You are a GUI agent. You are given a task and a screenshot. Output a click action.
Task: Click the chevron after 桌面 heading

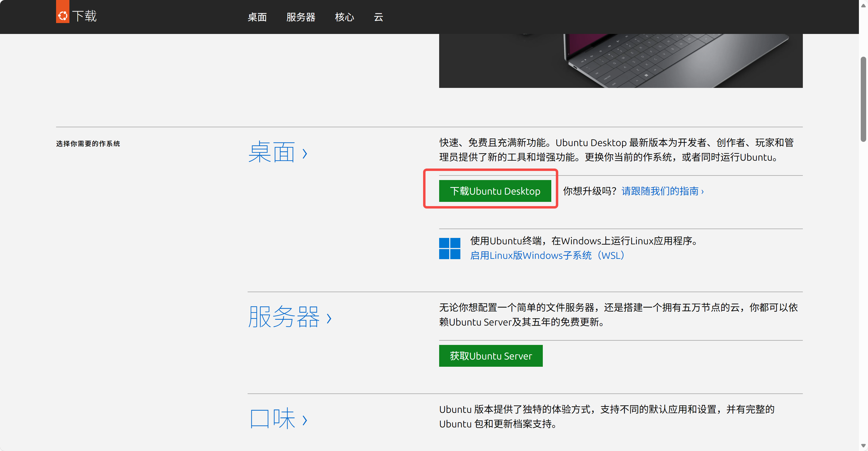pos(305,154)
